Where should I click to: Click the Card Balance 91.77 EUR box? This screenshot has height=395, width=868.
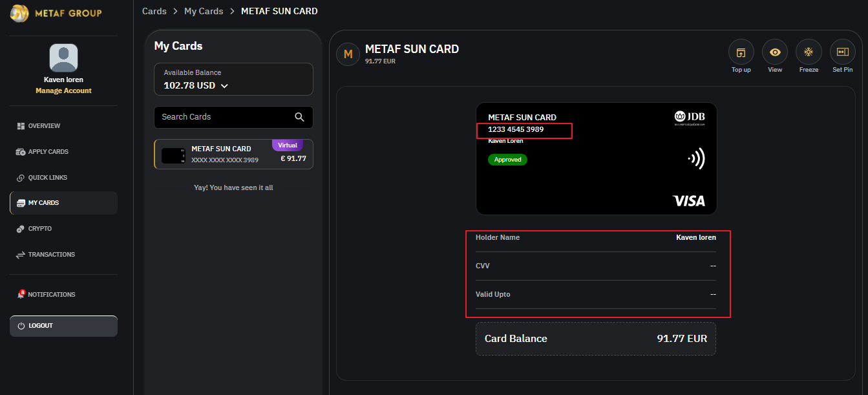pyautogui.click(x=596, y=339)
